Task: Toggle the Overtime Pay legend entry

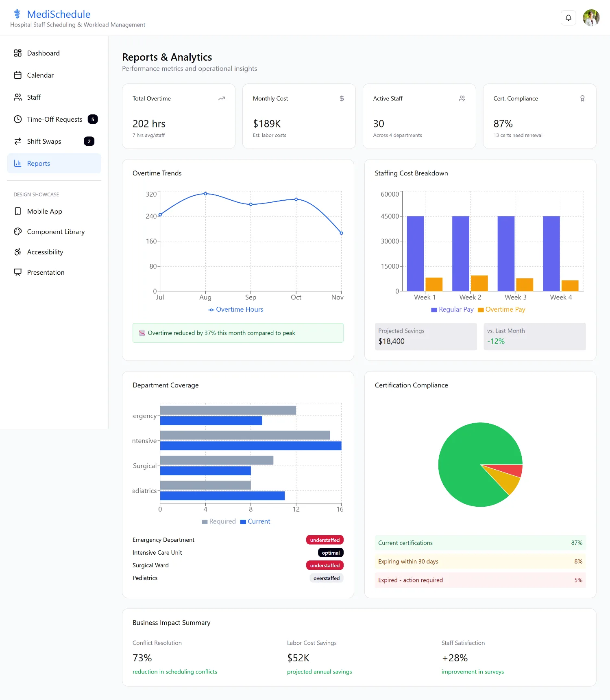Action: point(501,310)
